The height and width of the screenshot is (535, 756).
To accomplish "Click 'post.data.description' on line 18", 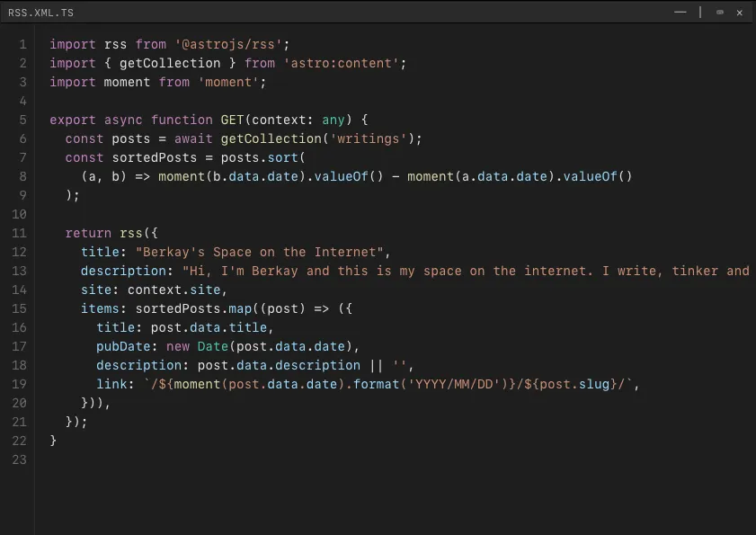I will point(279,365).
